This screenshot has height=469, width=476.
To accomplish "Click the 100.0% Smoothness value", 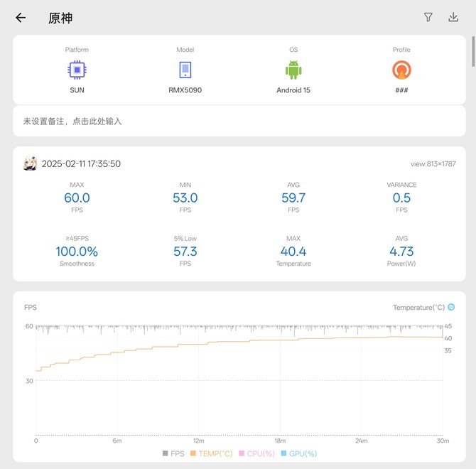I will [x=77, y=252].
